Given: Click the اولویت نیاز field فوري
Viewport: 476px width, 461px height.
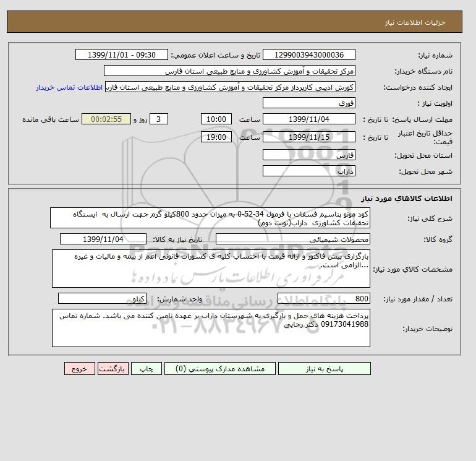Looking at the screenshot, I should coord(308,103).
